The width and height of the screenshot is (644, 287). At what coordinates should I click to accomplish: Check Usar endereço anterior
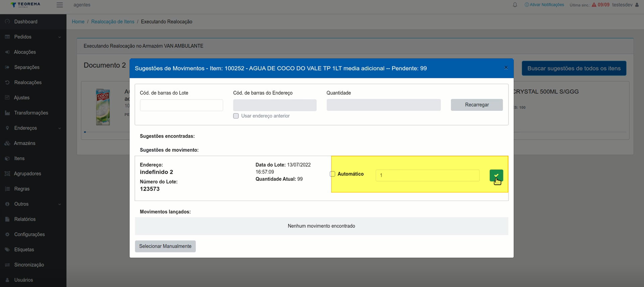pos(236,116)
